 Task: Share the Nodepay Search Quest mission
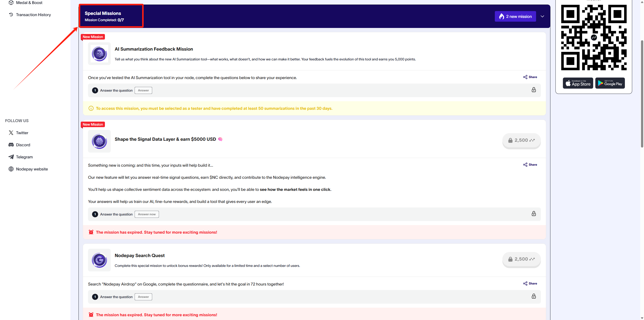530,283
